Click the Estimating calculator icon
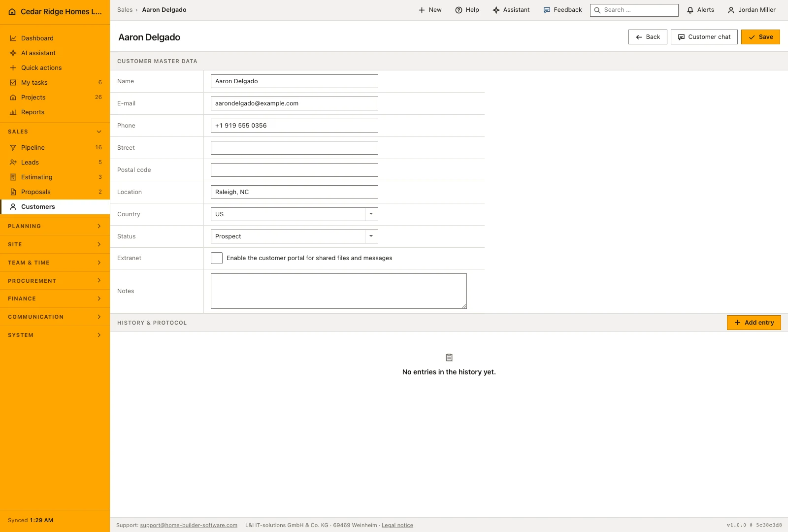The width and height of the screenshot is (788, 532). tap(13, 177)
